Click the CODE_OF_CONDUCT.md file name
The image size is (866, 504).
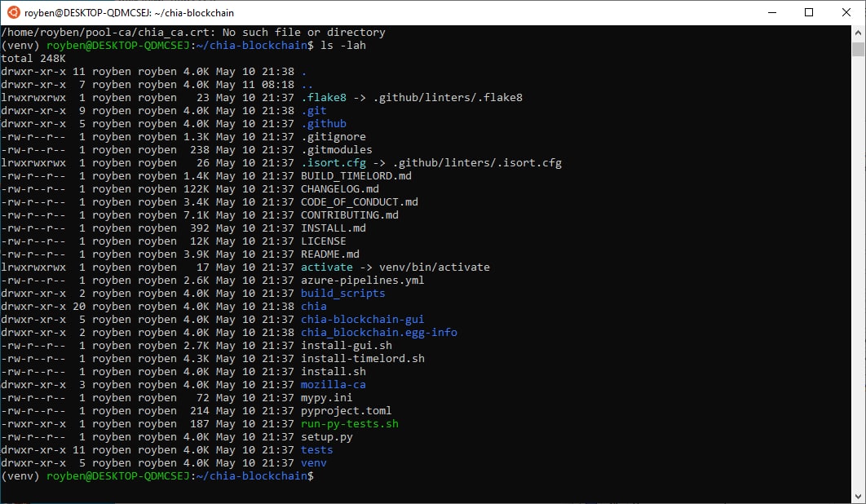[x=360, y=201]
